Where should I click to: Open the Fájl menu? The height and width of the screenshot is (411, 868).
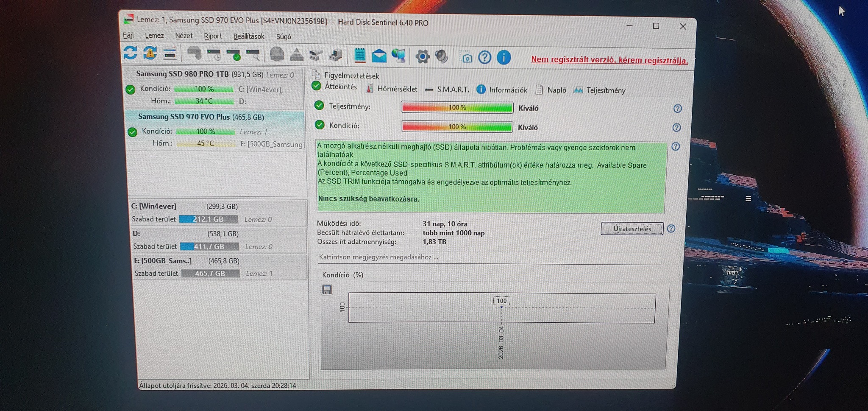pos(128,35)
